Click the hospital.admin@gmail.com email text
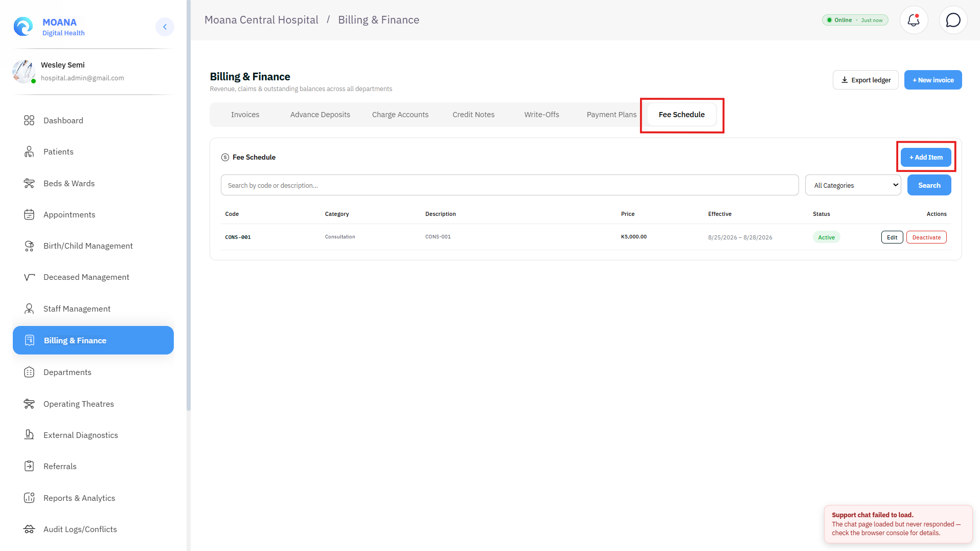Image resolution: width=980 pixels, height=551 pixels. 82,78
